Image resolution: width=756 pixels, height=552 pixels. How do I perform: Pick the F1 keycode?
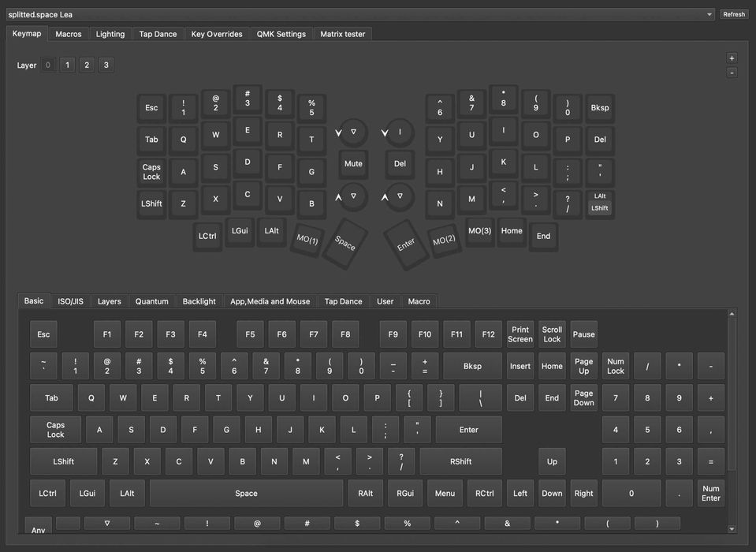click(x=107, y=334)
